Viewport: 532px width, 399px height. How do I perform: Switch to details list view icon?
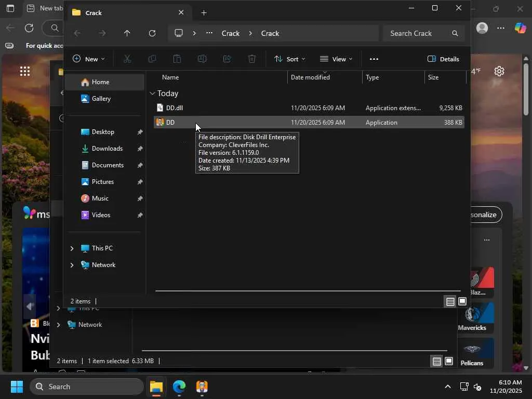[x=450, y=301]
